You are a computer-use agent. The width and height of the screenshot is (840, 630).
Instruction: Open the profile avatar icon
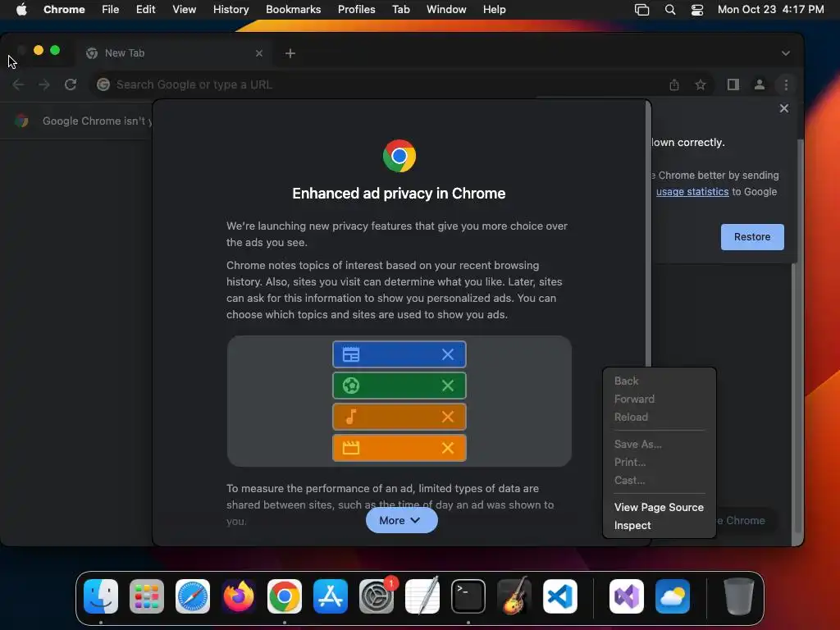(x=759, y=84)
